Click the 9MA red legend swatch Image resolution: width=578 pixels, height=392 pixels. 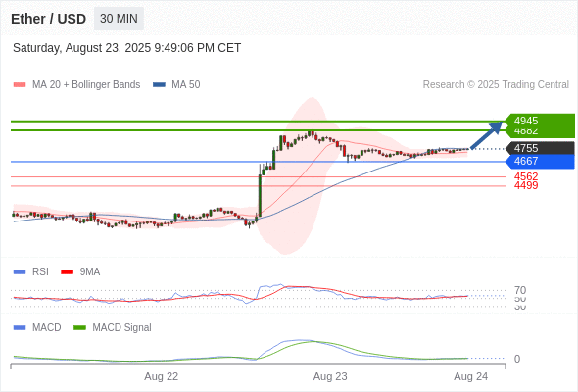click(67, 272)
